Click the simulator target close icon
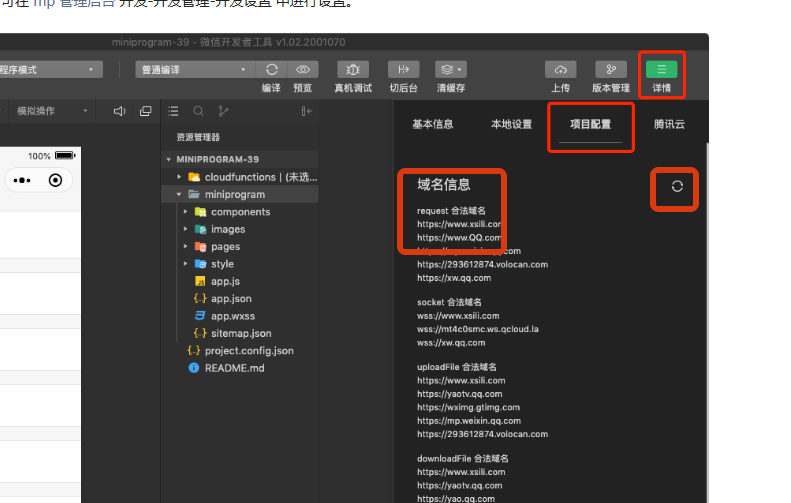The width and height of the screenshot is (791, 503). (x=55, y=180)
